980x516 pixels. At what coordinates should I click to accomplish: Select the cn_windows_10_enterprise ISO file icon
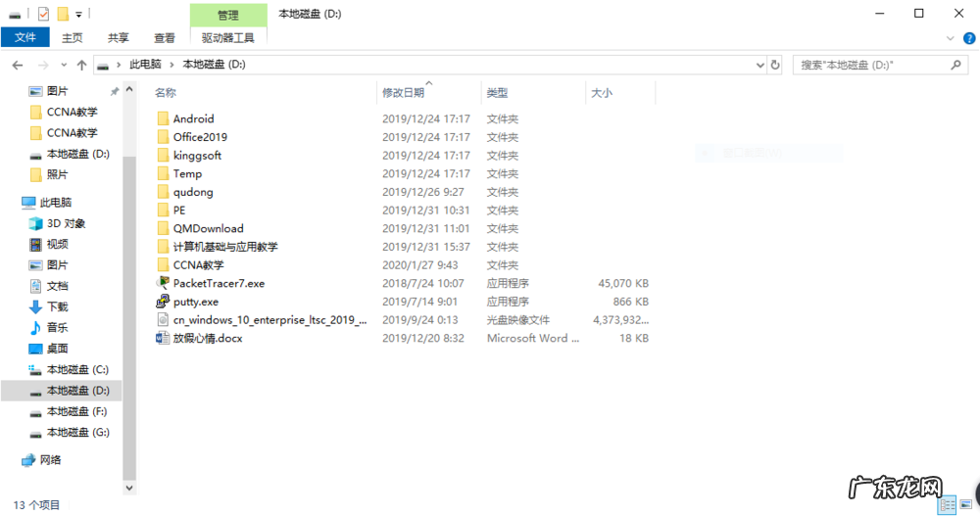pos(163,320)
